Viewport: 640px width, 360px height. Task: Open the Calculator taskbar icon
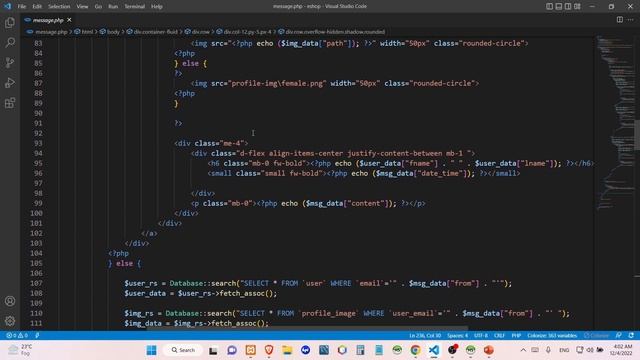pyautogui.click(x=360, y=350)
